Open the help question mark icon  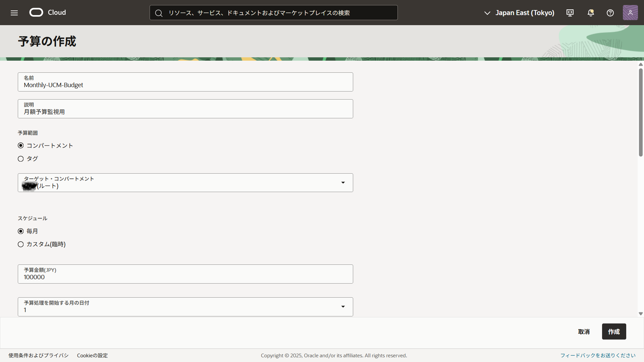coord(610,13)
